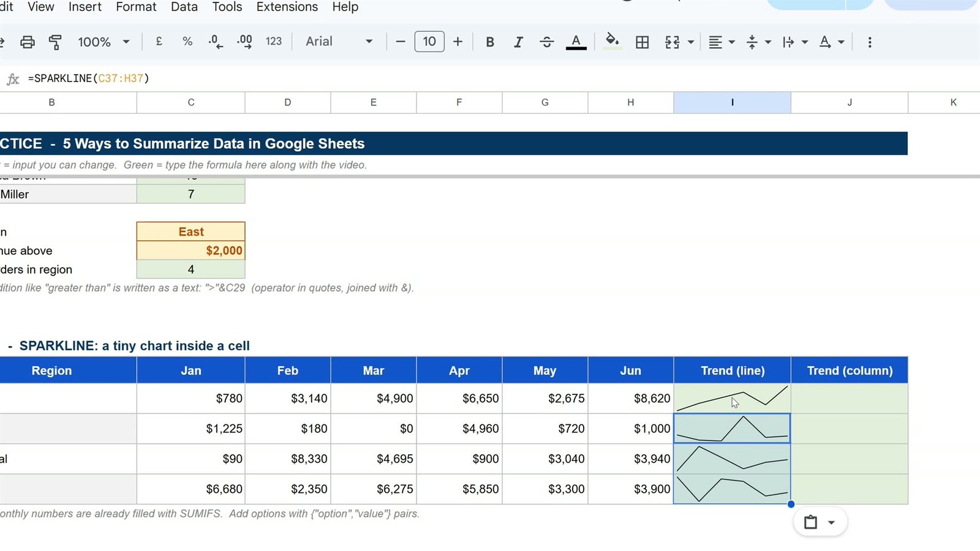
Task: Select the Jan value $6,680
Action: point(191,489)
